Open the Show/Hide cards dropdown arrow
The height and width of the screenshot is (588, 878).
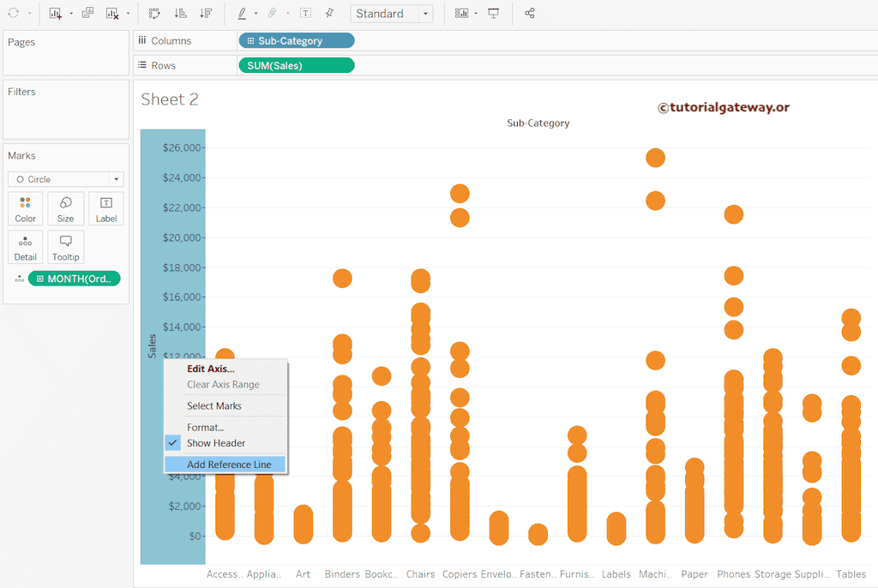(x=476, y=14)
